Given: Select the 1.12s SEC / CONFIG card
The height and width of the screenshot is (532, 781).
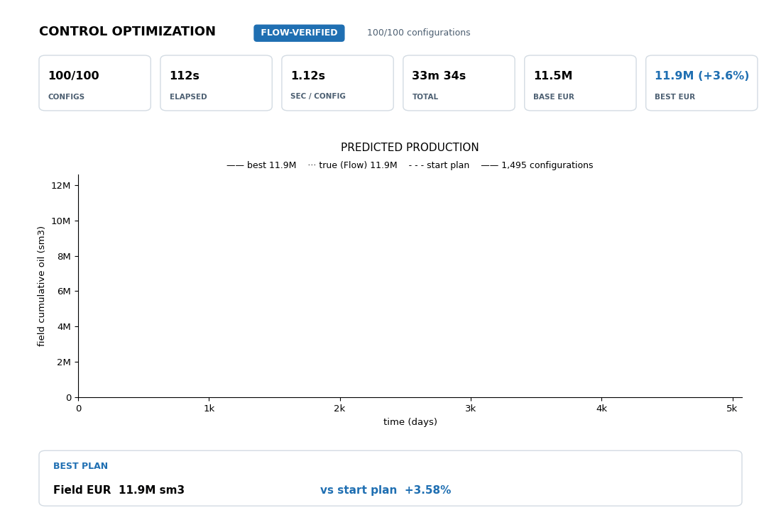Looking at the screenshot, I should 337,83.
